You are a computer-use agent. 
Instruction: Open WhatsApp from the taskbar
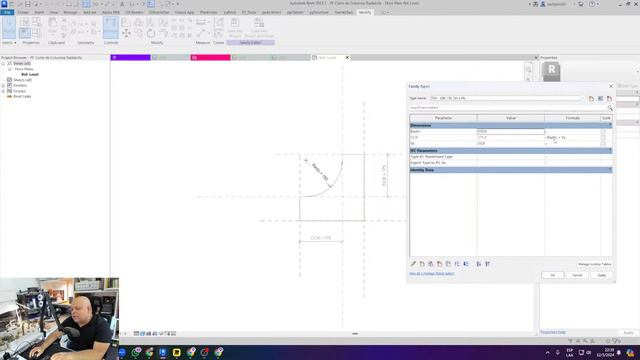(136, 352)
